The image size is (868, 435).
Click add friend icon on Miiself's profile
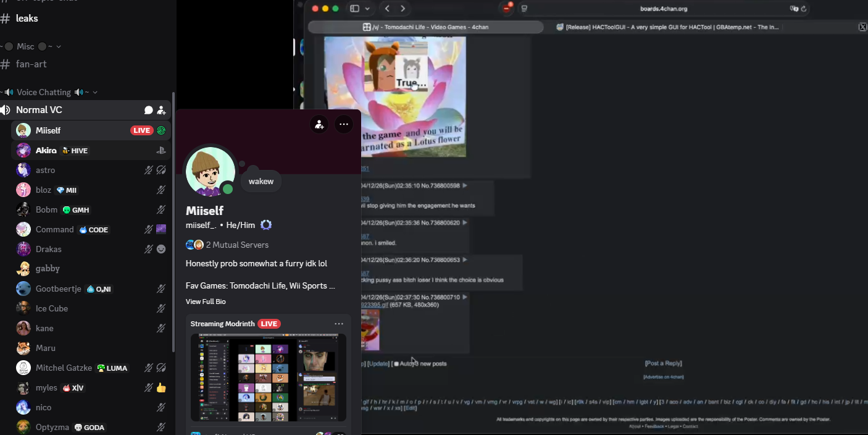point(319,124)
